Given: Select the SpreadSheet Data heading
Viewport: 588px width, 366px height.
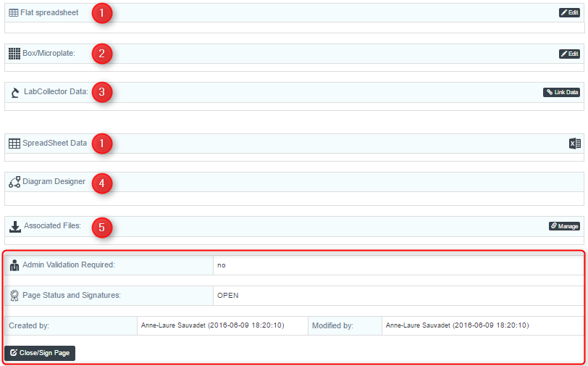Looking at the screenshot, I should [x=54, y=143].
